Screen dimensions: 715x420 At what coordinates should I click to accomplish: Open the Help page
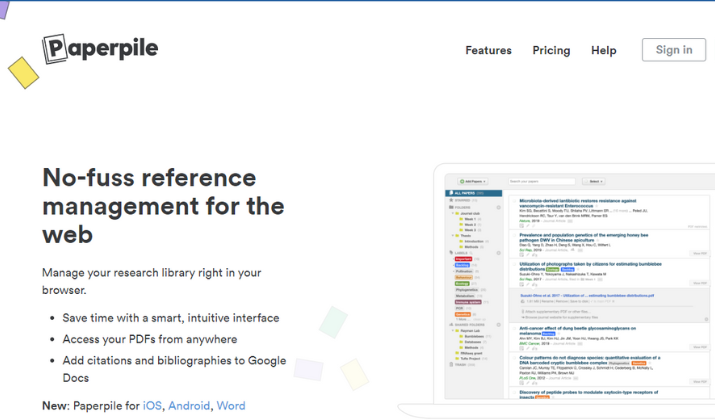click(604, 50)
